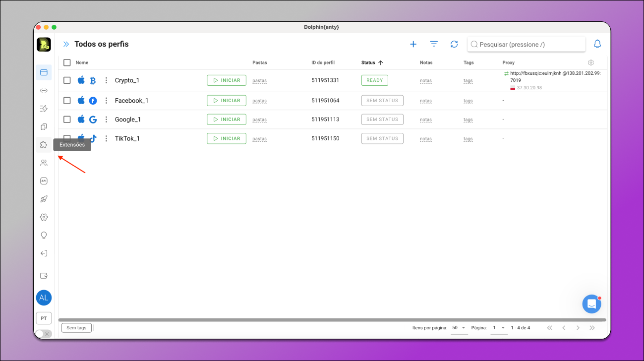Select the Facebook_1 checkbox
Image resolution: width=644 pixels, height=361 pixels.
coord(67,101)
